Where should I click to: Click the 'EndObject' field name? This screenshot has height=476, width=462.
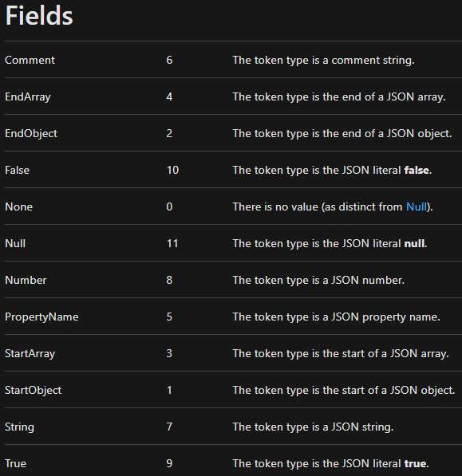click(31, 134)
